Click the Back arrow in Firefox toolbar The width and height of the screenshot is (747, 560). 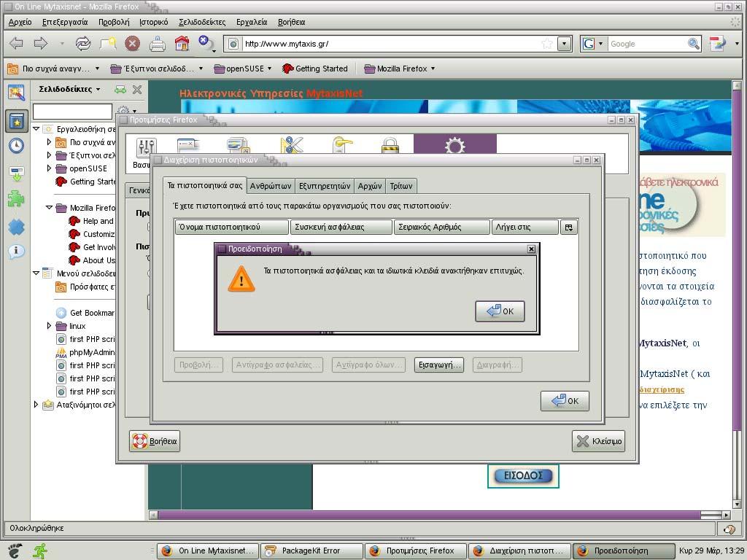[x=17, y=44]
